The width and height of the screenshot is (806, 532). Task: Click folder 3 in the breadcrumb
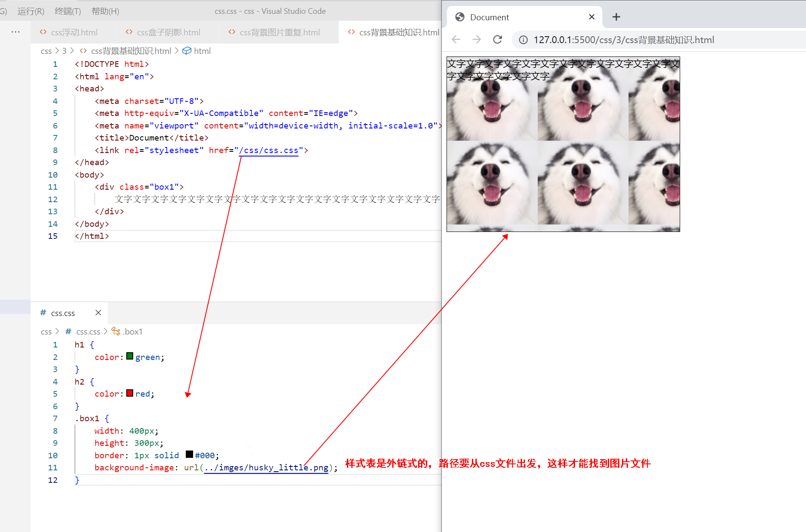pyautogui.click(x=64, y=51)
